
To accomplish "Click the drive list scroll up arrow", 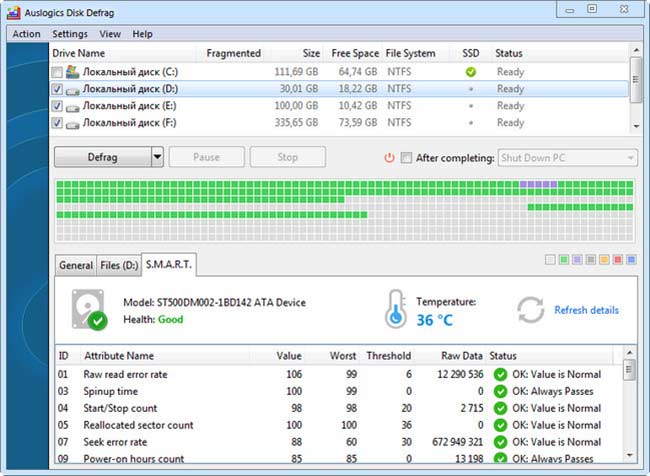I will [636, 50].
